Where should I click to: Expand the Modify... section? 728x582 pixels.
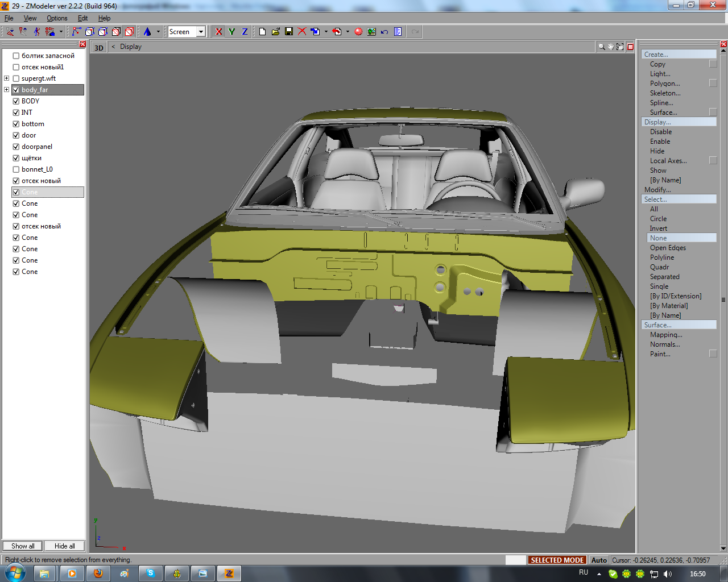[657, 190]
